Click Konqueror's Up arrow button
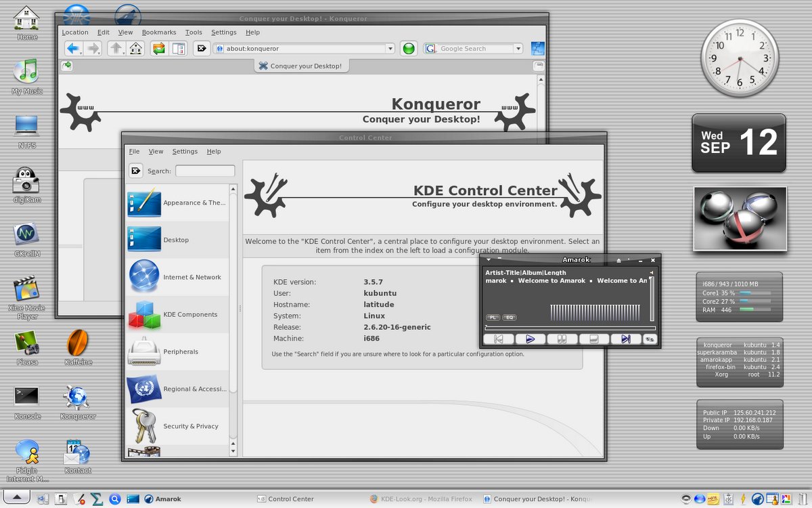 [x=116, y=48]
